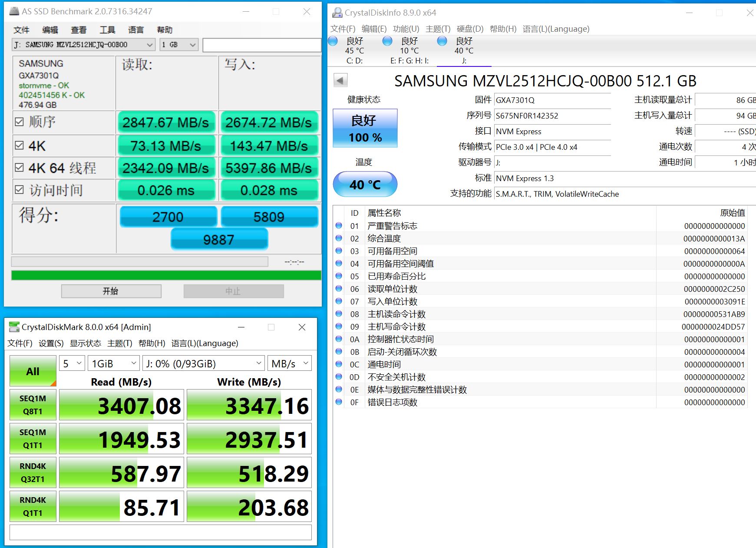Click status dot for attribute 05 已用寿命百分比

(339, 276)
